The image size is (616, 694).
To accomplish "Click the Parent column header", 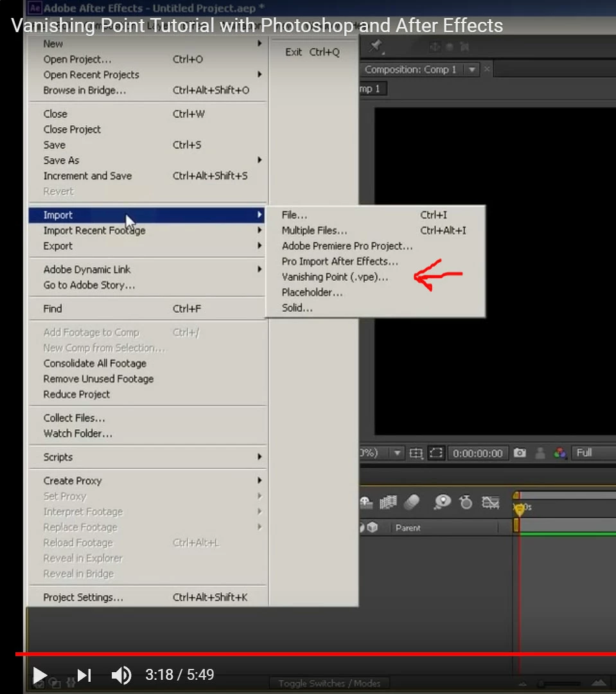I will (x=408, y=528).
